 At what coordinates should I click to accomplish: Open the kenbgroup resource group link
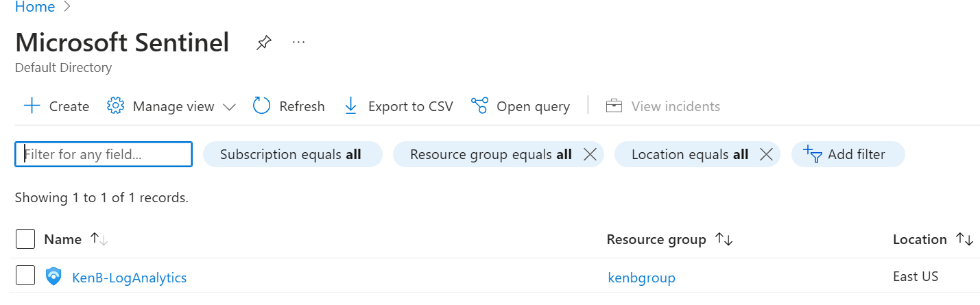pos(642,278)
